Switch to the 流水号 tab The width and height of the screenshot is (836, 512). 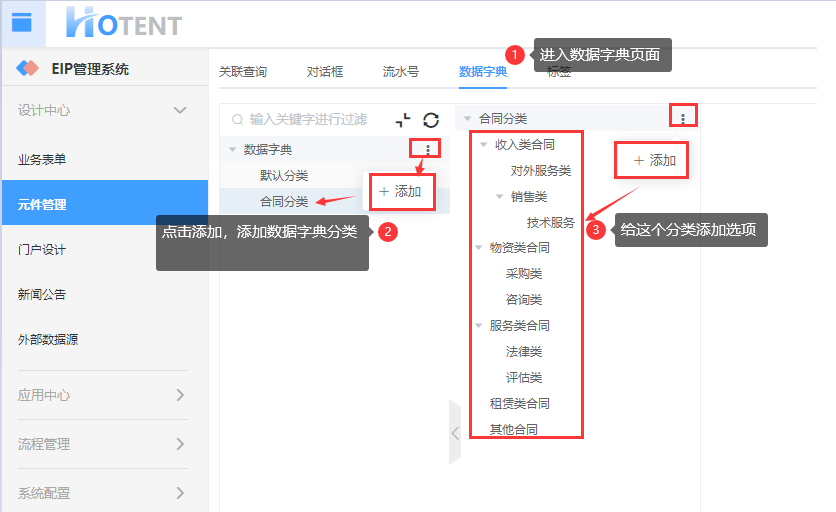click(400, 71)
